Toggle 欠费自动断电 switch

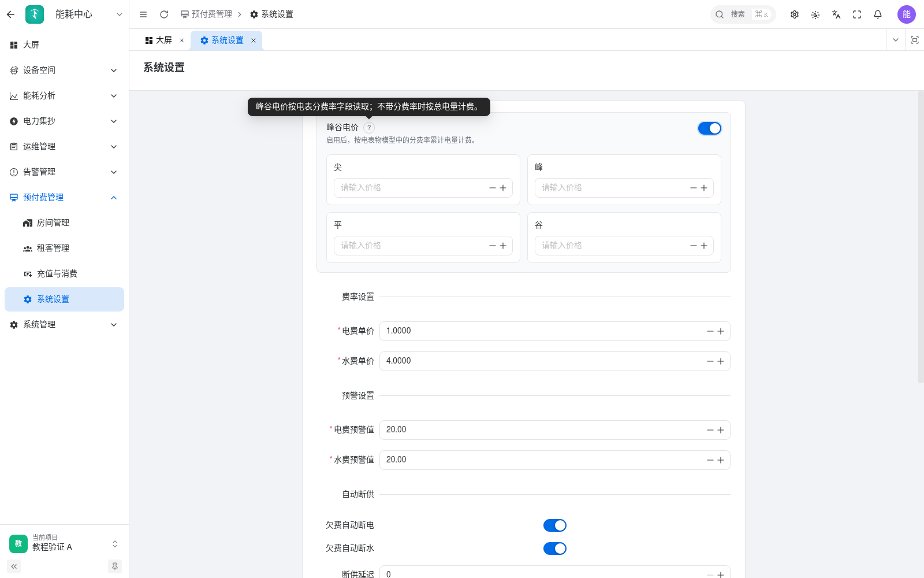[x=555, y=525]
